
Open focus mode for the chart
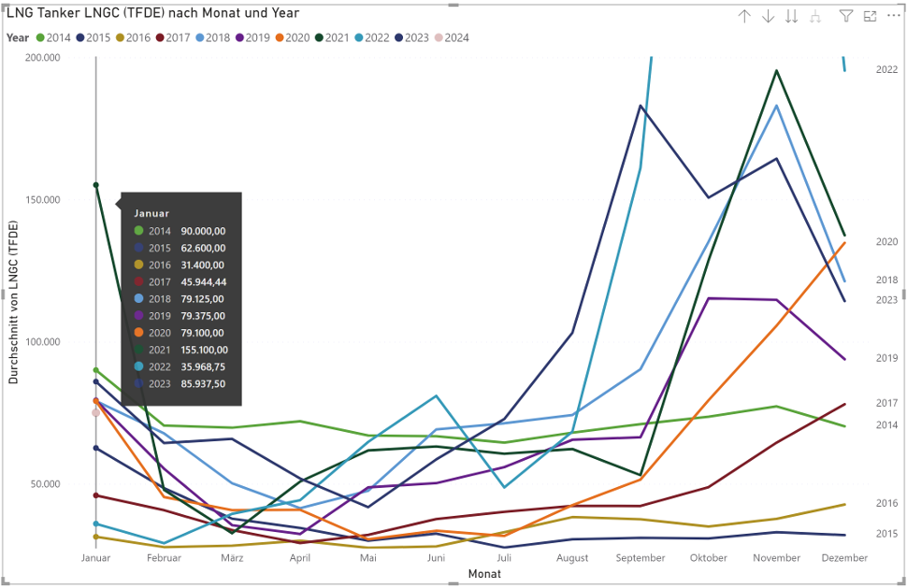click(x=870, y=16)
